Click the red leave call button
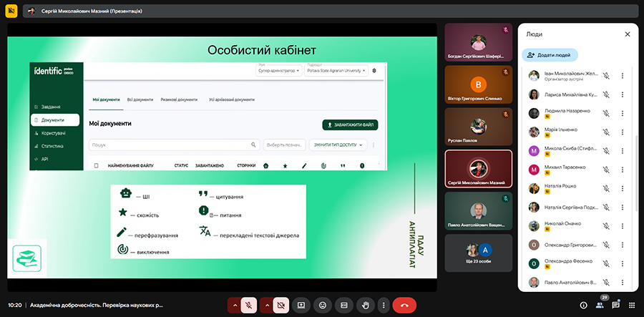 pyautogui.click(x=404, y=305)
